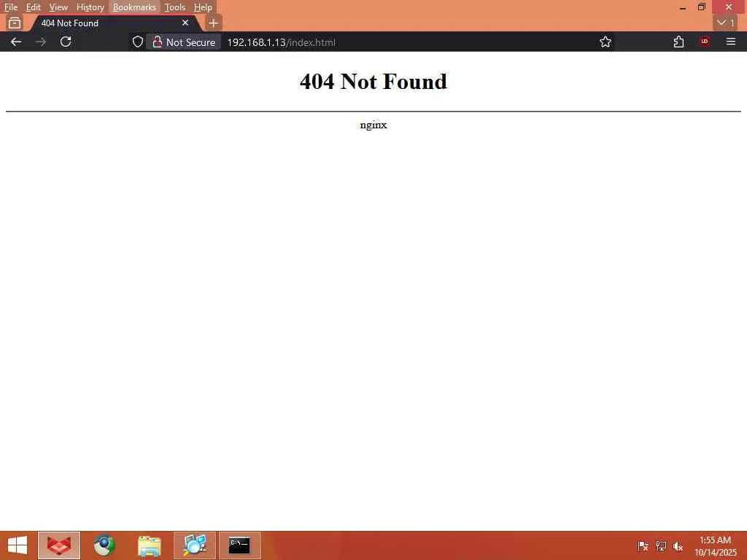Open the Extensions puzzle icon
The height and width of the screenshot is (560, 747).
(x=679, y=42)
